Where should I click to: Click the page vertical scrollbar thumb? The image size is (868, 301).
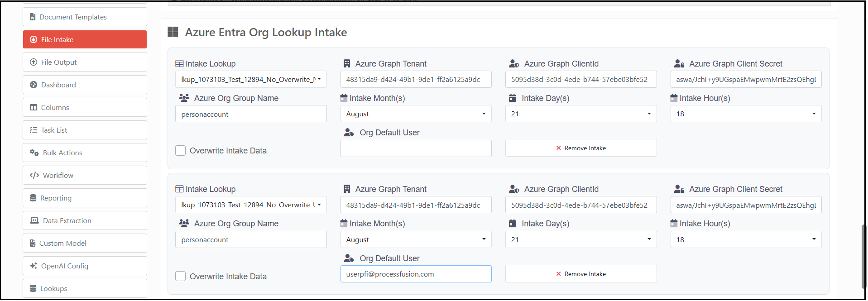pos(863,256)
